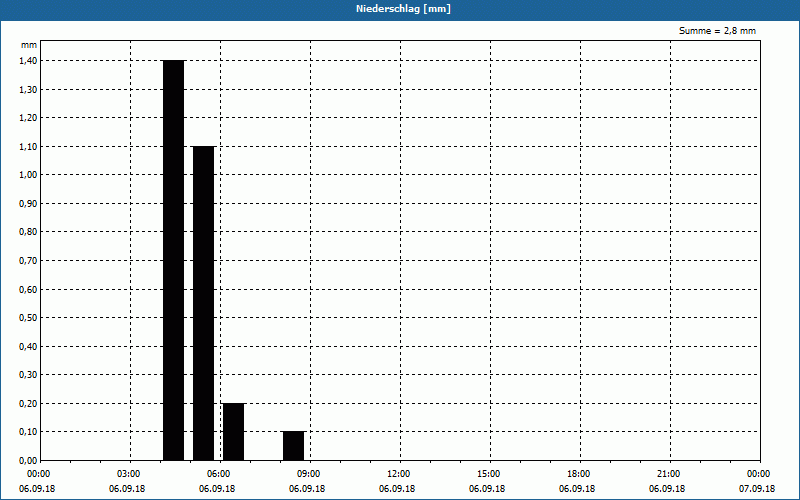Click y-axis value 1,40
The width and height of the screenshot is (800, 500).
pos(29,61)
